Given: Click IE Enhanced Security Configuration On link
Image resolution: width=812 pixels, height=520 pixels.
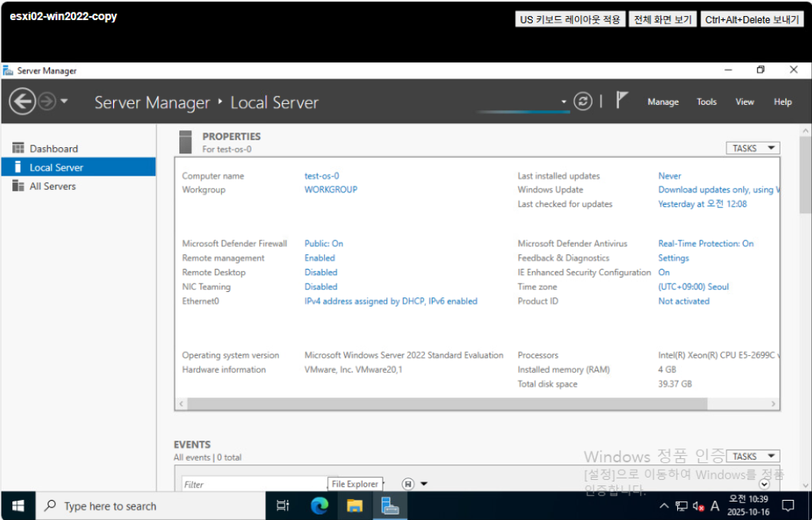Looking at the screenshot, I should 663,273.
